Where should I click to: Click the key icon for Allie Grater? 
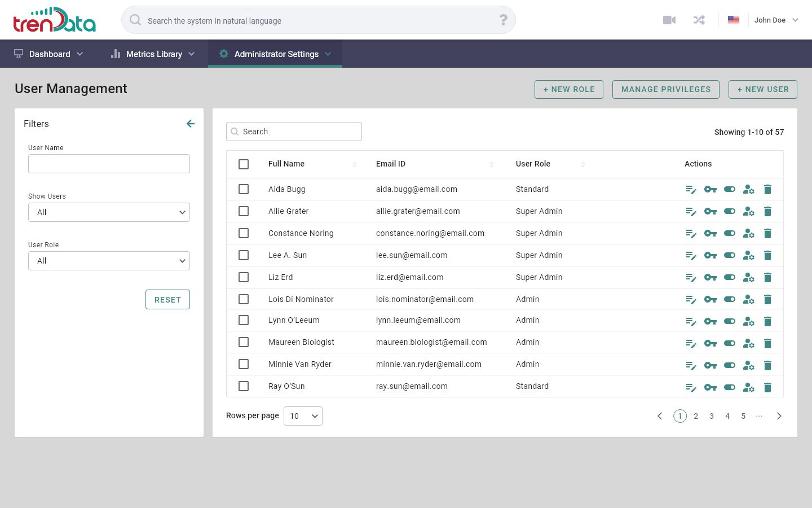coord(710,212)
